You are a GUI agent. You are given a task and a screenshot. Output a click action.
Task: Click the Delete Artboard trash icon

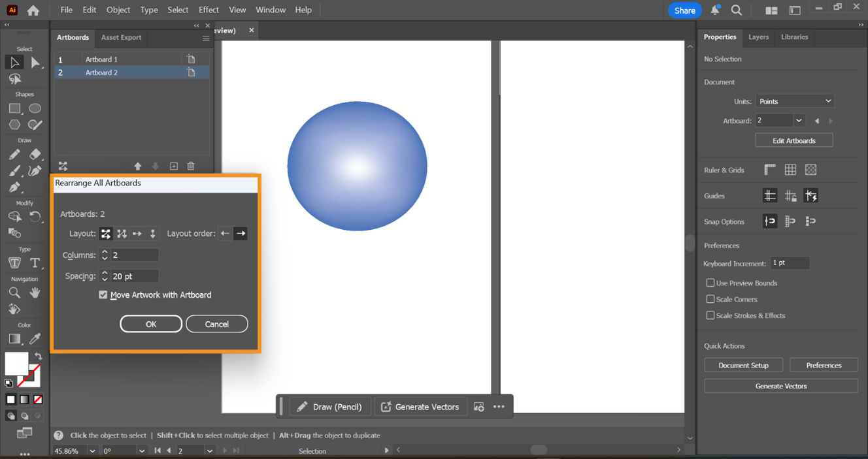click(190, 166)
